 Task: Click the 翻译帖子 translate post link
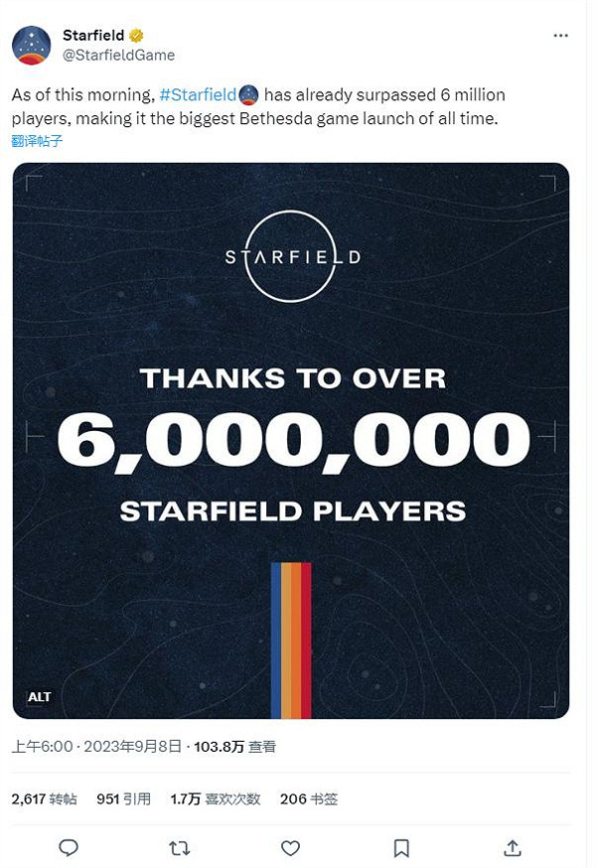click(39, 141)
